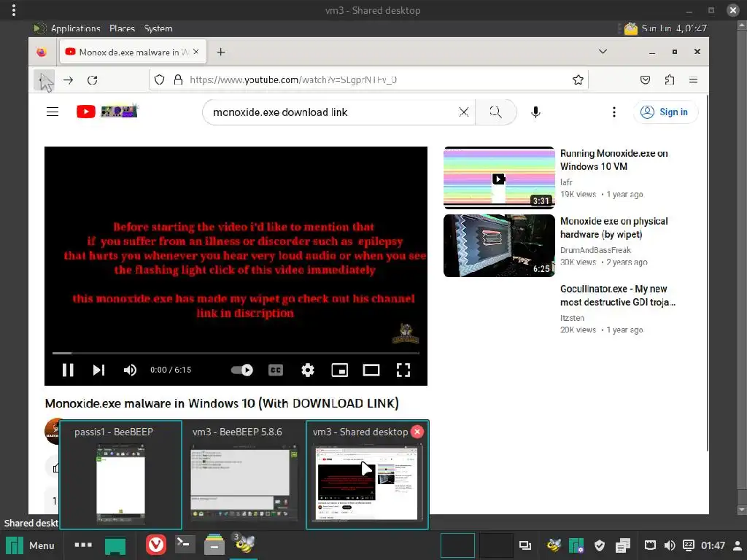Screen dimensions: 747x560
Task: Open tracking protection shield icon
Action: coord(160,79)
